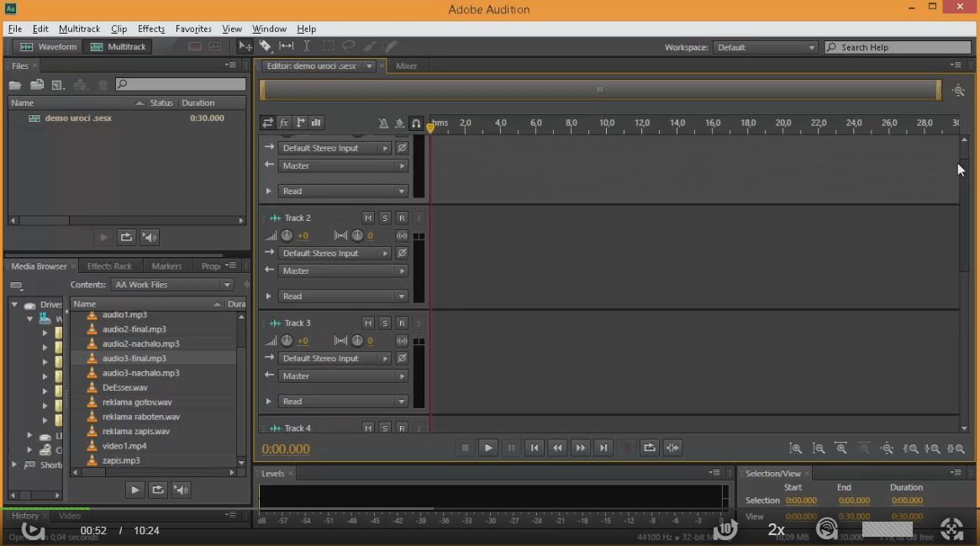
Task: Zoom to selection icon
Action: point(956,449)
